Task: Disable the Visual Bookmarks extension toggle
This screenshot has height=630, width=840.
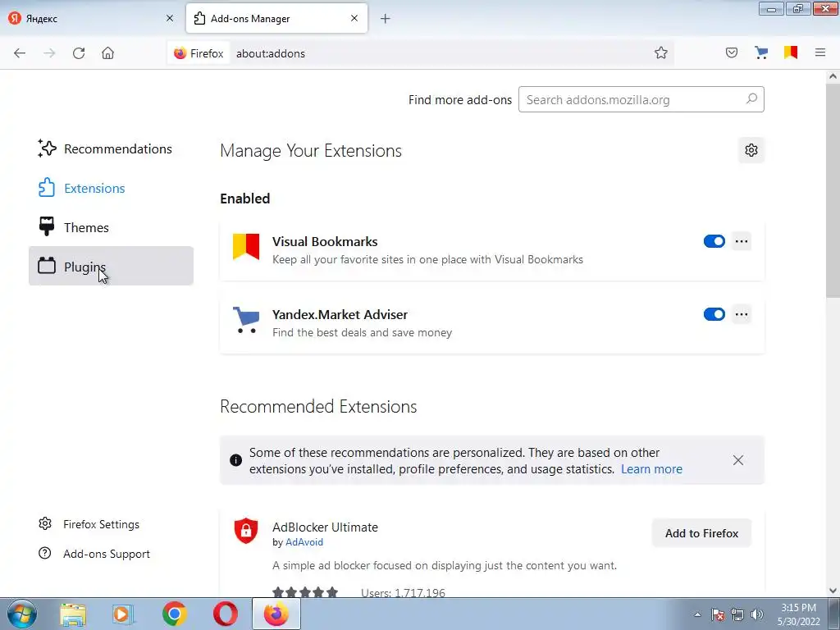Action: click(714, 241)
